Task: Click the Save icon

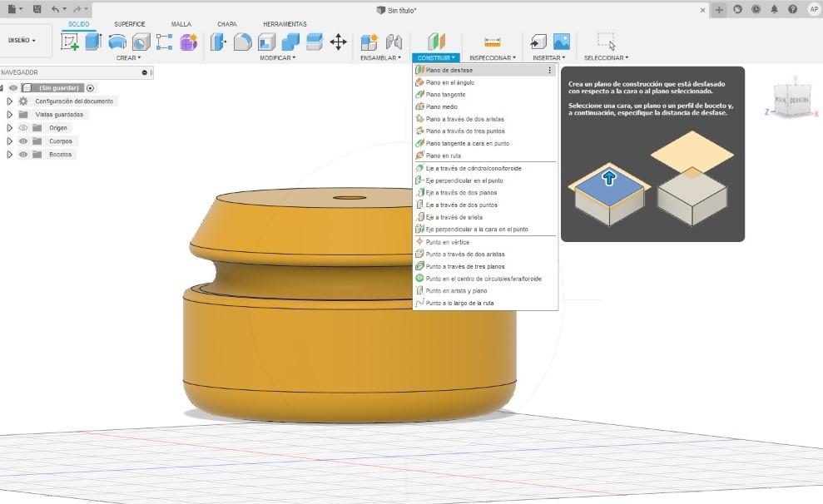Action: pos(37,9)
